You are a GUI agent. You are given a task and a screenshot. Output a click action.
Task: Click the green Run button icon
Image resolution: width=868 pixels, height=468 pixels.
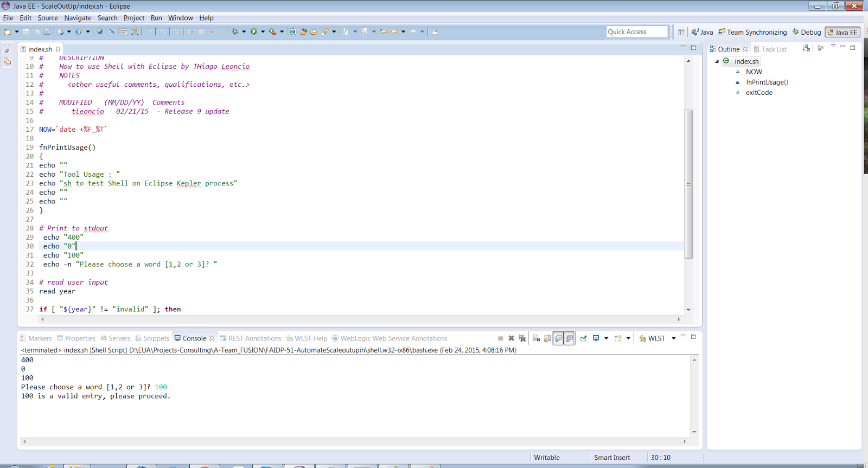coord(253,31)
